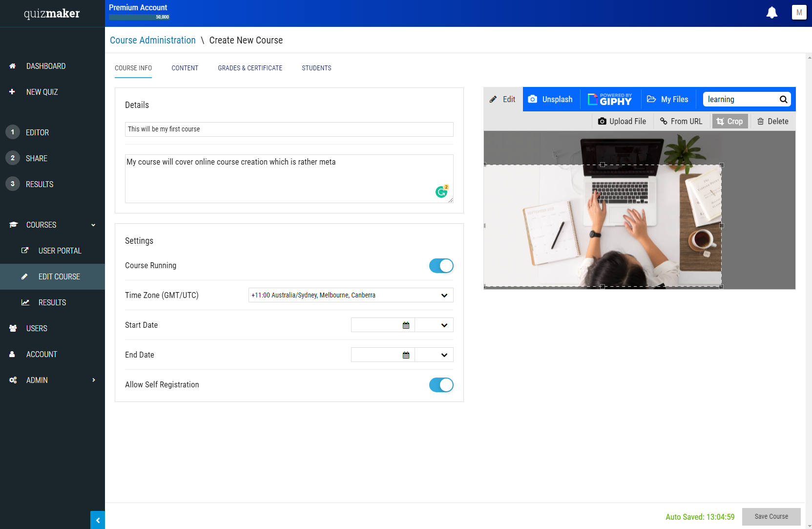Click the Grammarly icon in description box
The image size is (812, 529).
pyautogui.click(x=441, y=192)
